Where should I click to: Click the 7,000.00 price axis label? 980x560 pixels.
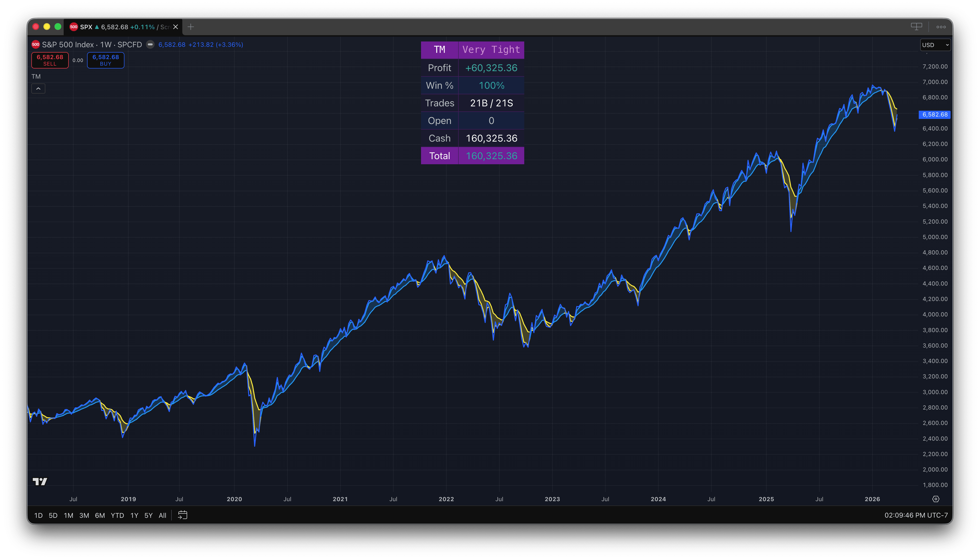point(935,82)
